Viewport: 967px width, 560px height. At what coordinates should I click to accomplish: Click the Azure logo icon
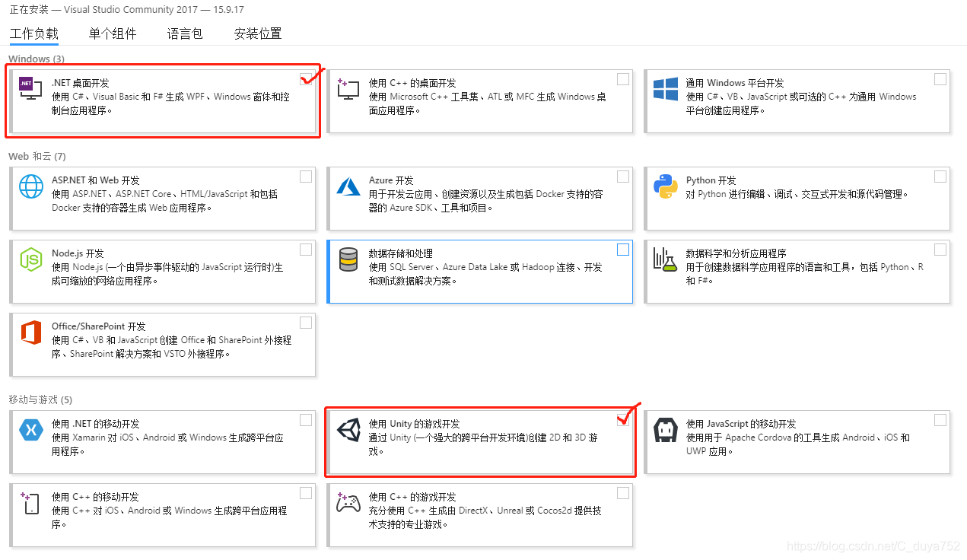[348, 186]
